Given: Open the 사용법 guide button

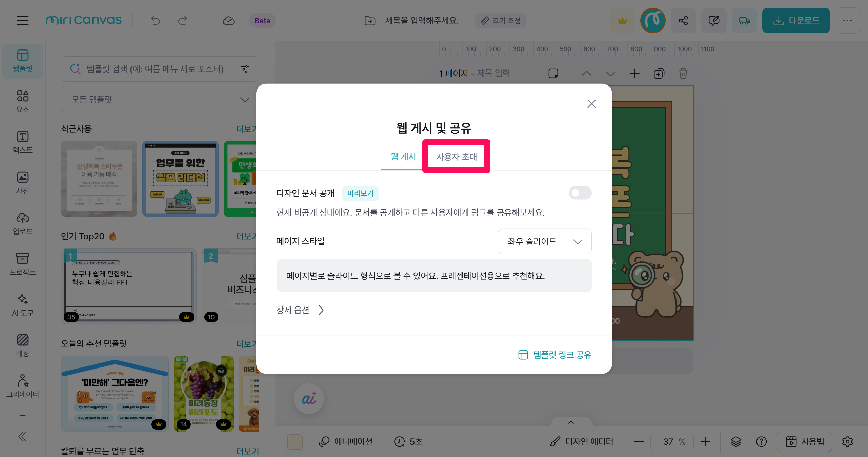Looking at the screenshot, I should (804, 442).
